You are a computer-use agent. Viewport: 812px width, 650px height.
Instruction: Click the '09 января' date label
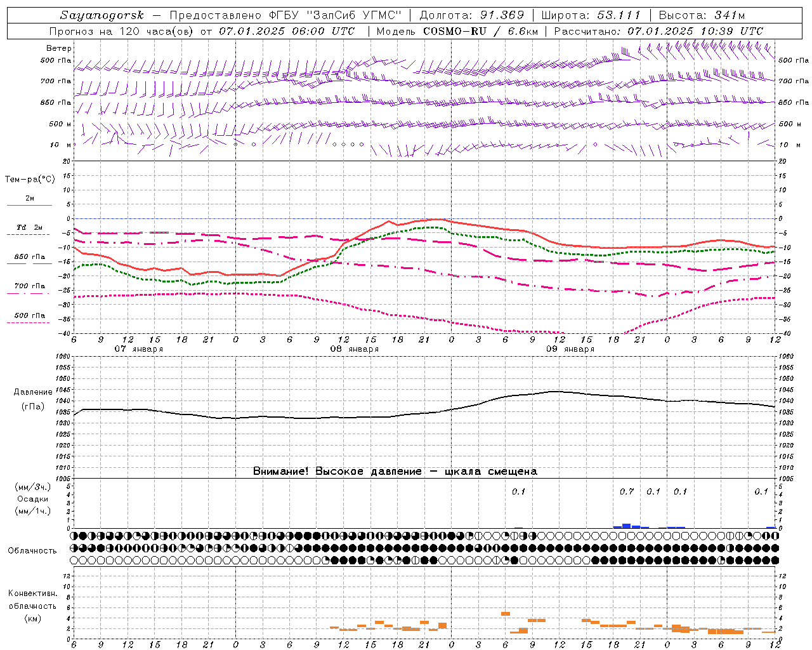pos(570,349)
